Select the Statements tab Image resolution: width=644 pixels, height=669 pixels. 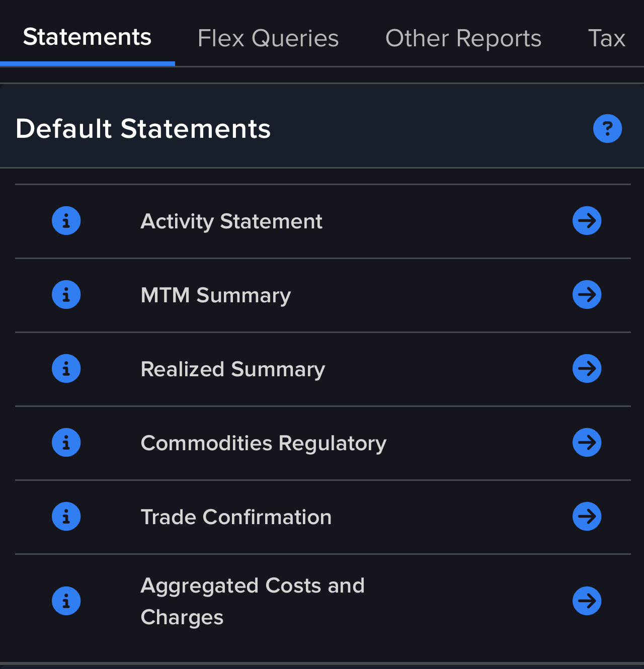point(87,37)
